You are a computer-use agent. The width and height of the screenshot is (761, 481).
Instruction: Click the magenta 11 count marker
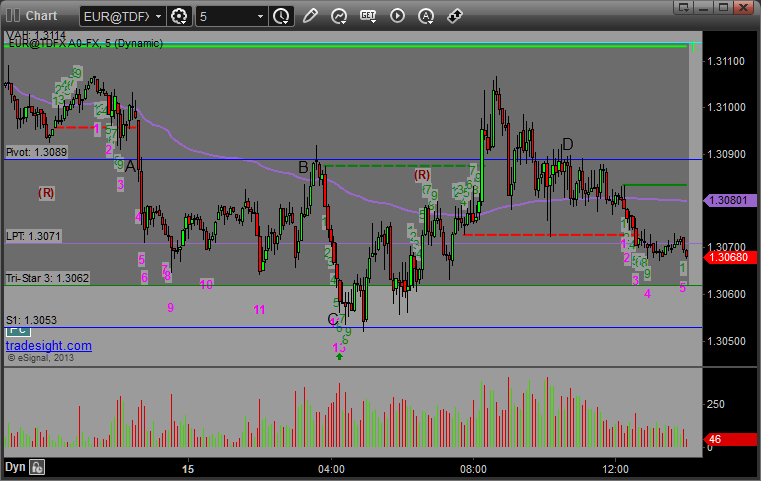tap(259, 310)
